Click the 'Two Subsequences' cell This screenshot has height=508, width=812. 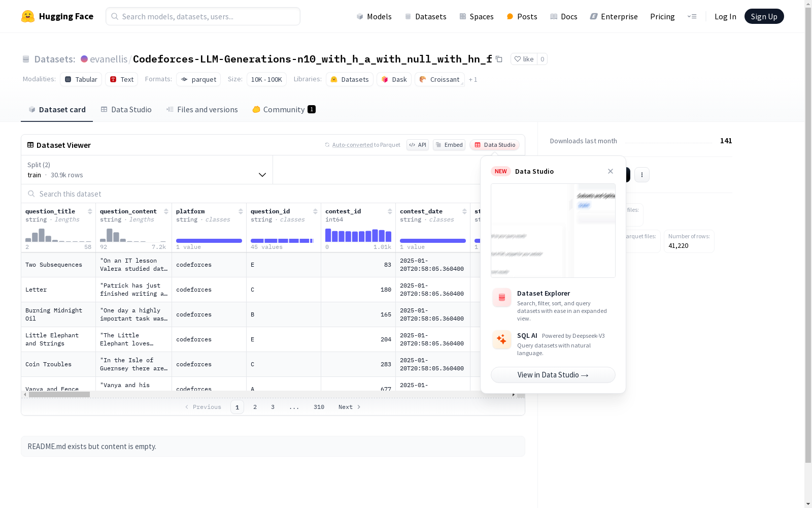tap(58, 265)
